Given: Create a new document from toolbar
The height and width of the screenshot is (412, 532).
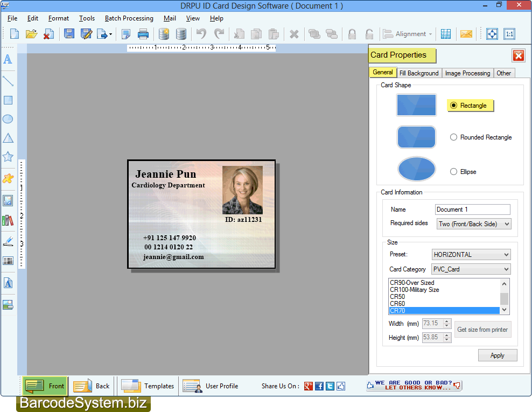Looking at the screenshot, I should coord(15,34).
